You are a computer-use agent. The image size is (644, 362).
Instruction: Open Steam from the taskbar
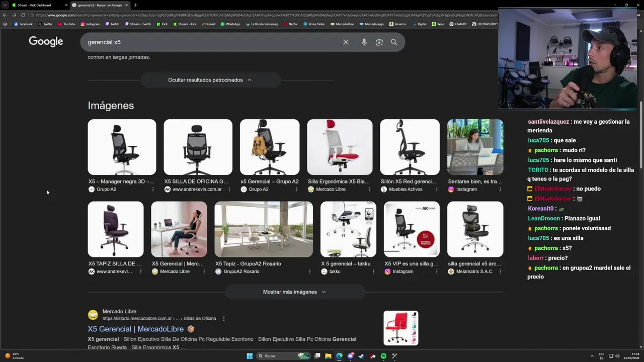pyautogui.click(x=361, y=356)
